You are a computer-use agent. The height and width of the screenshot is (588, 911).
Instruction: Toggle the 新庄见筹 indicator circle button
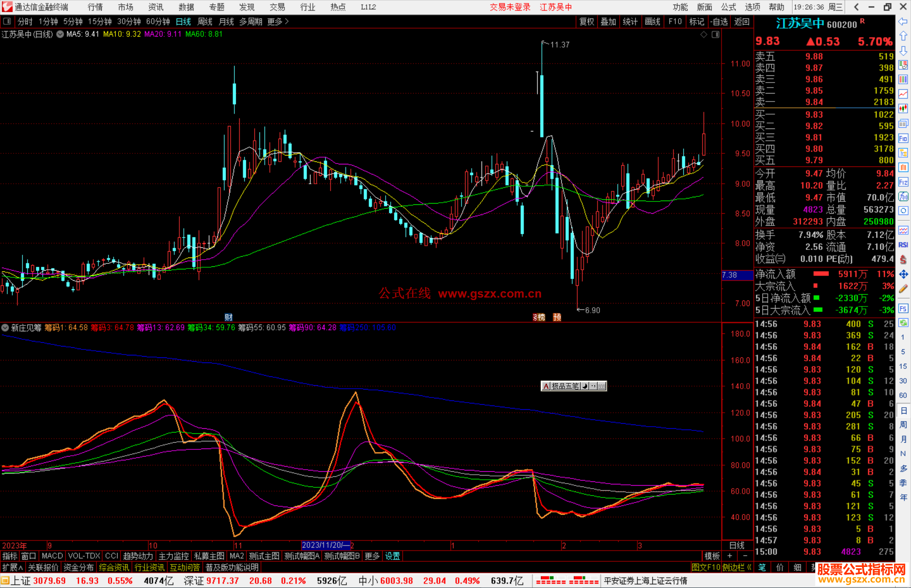point(5,328)
